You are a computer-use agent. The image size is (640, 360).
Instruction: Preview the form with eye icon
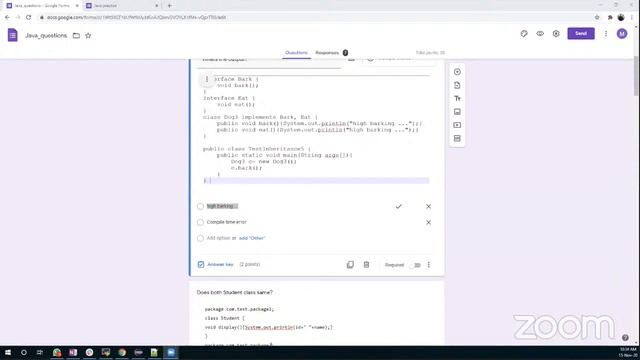[x=540, y=34]
